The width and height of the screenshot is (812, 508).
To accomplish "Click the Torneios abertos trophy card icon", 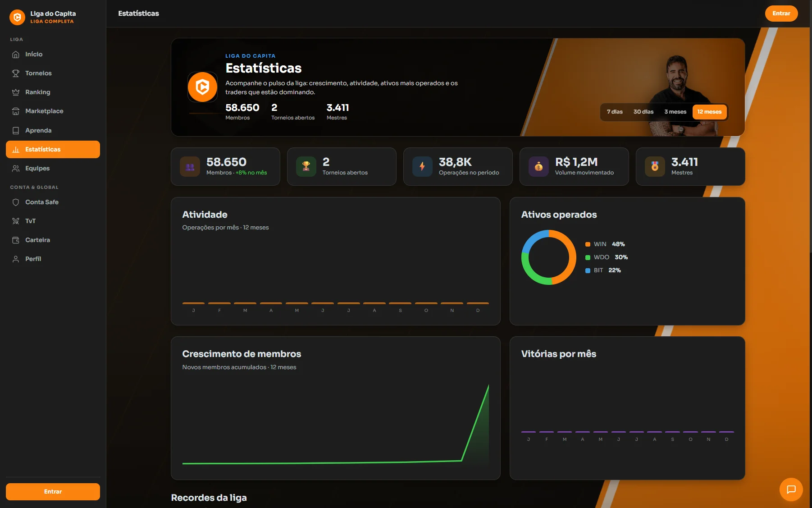I will pos(306,167).
